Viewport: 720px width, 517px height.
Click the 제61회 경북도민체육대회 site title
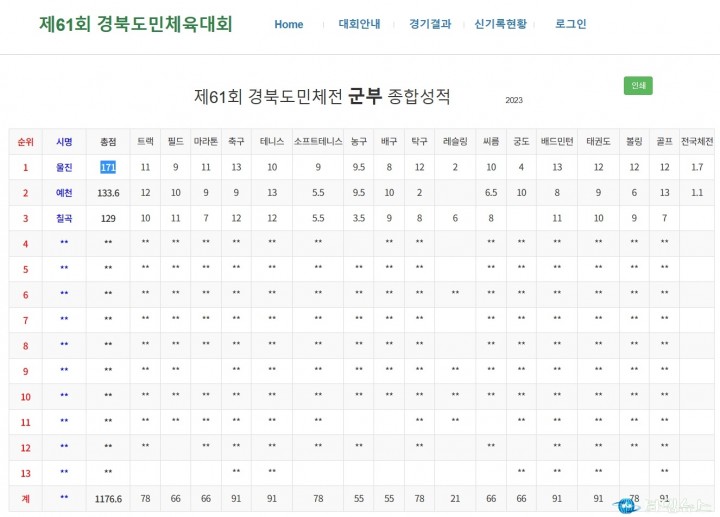click(x=135, y=24)
